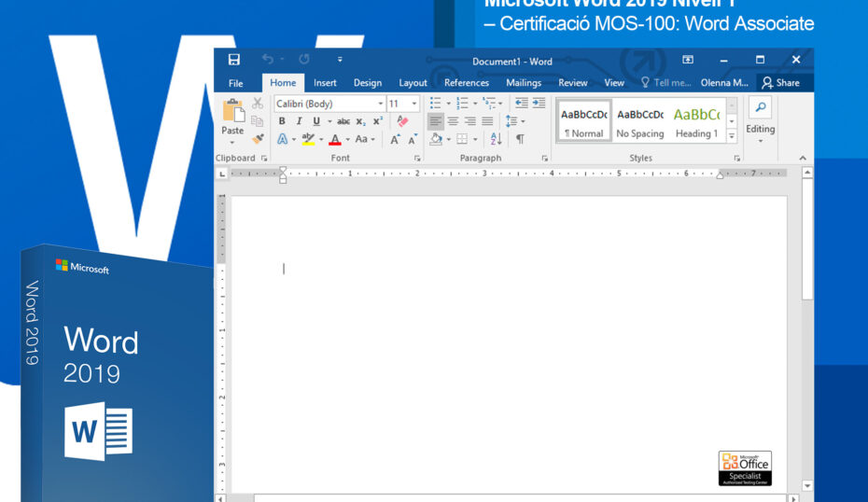Open the Font dialog launcher

click(417, 159)
